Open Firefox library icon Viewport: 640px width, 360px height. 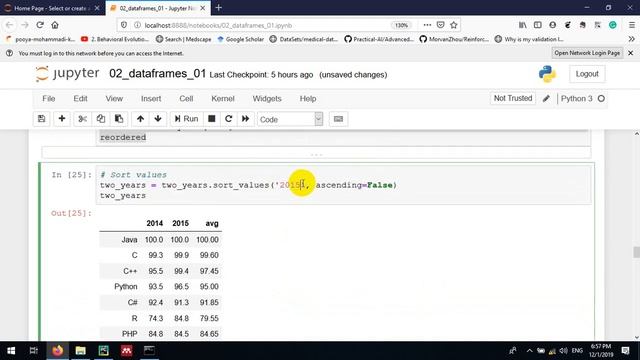point(522,25)
